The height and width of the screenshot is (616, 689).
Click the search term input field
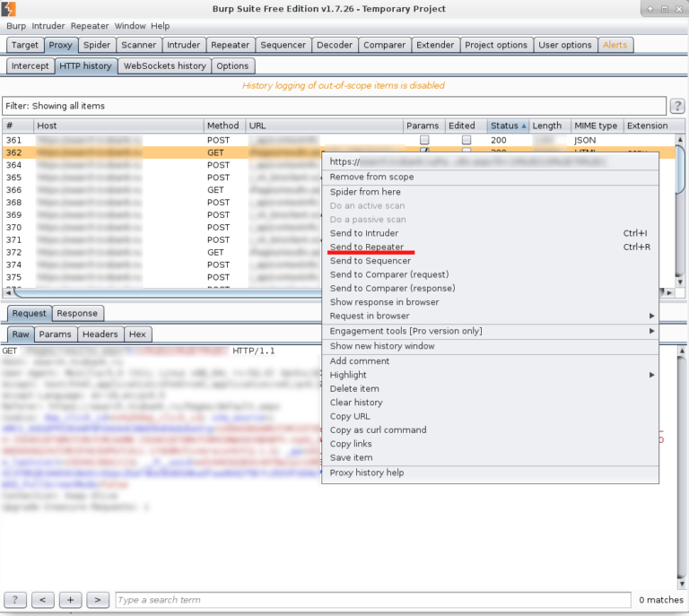click(x=372, y=599)
